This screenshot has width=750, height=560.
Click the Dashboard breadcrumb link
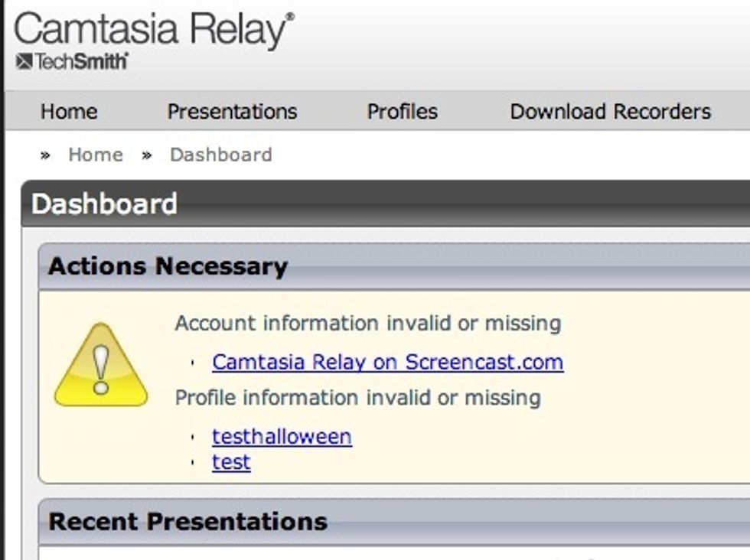tap(220, 155)
